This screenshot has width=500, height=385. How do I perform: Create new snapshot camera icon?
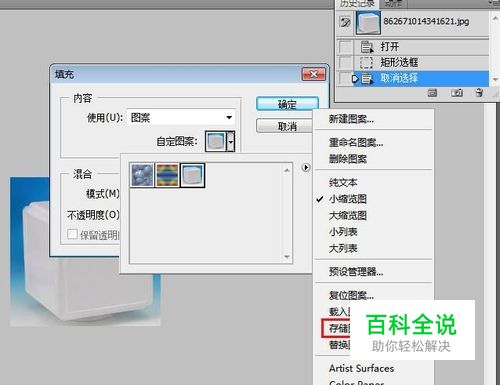pos(457,93)
